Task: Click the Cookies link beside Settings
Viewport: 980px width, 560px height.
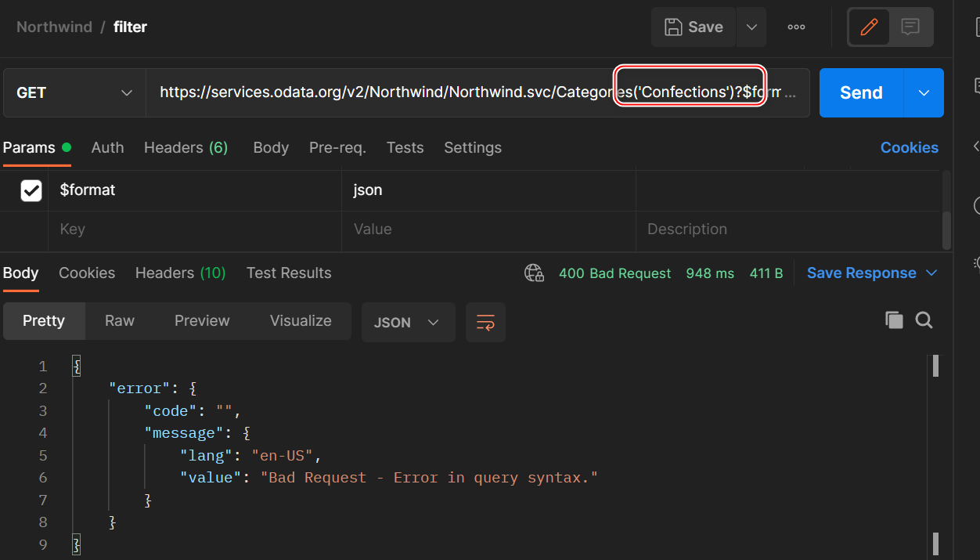Action: [910, 147]
